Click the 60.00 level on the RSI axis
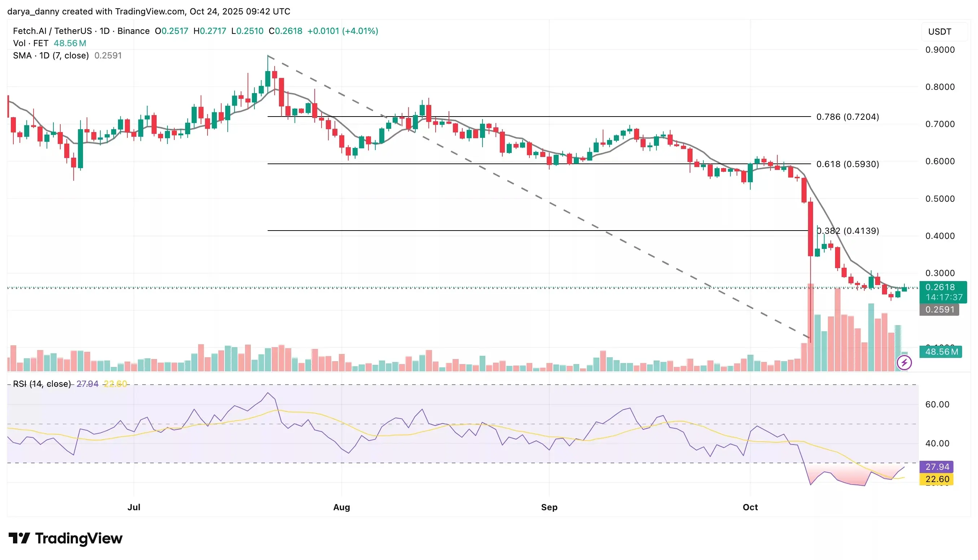The image size is (978, 560). [937, 404]
